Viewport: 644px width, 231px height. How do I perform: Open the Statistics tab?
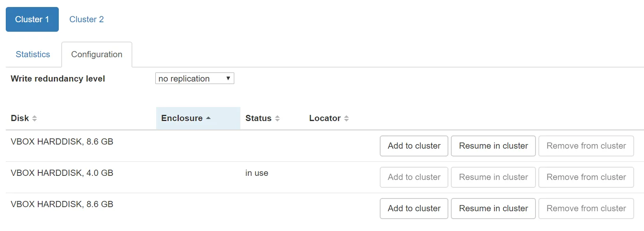point(33,54)
